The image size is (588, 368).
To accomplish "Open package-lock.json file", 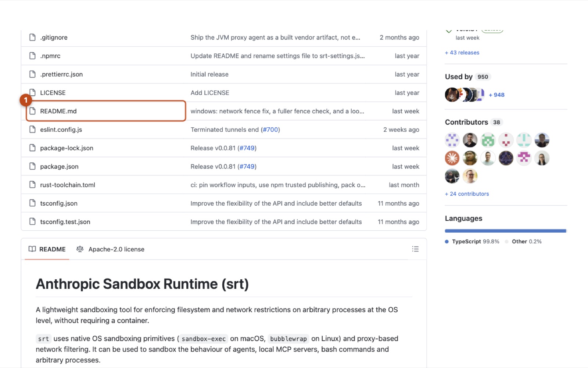I will pyautogui.click(x=67, y=148).
